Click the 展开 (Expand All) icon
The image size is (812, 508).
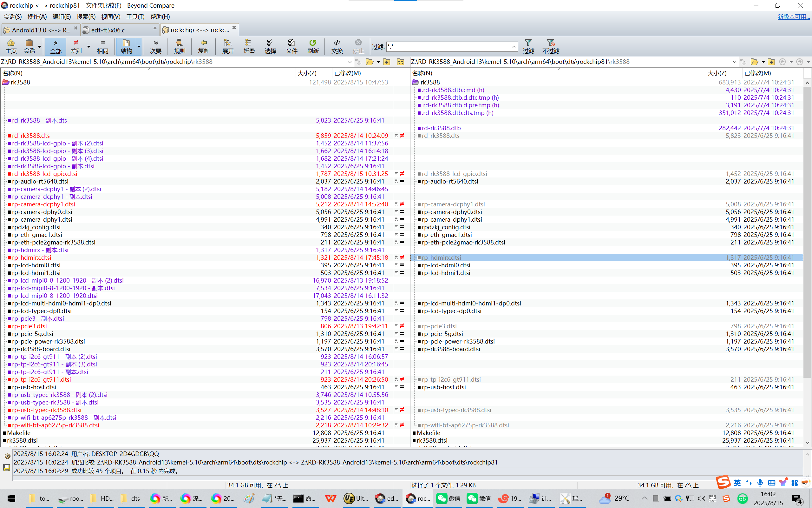point(228,46)
